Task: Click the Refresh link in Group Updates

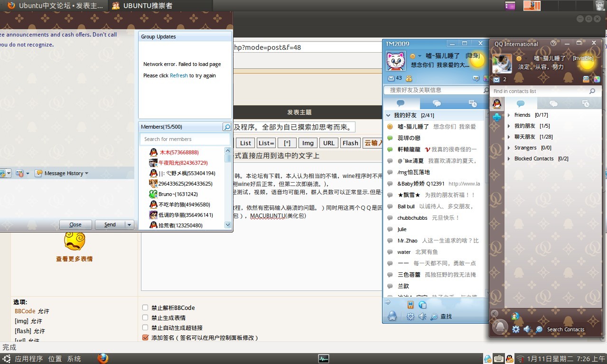Action: pyautogui.click(x=179, y=75)
